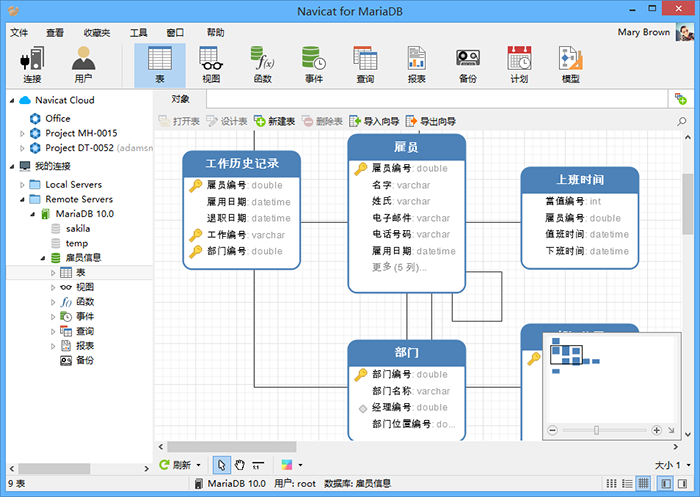Open the 大小 1 size dropdown
Image resolution: width=700 pixels, height=497 pixels.
[x=673, y=465]
